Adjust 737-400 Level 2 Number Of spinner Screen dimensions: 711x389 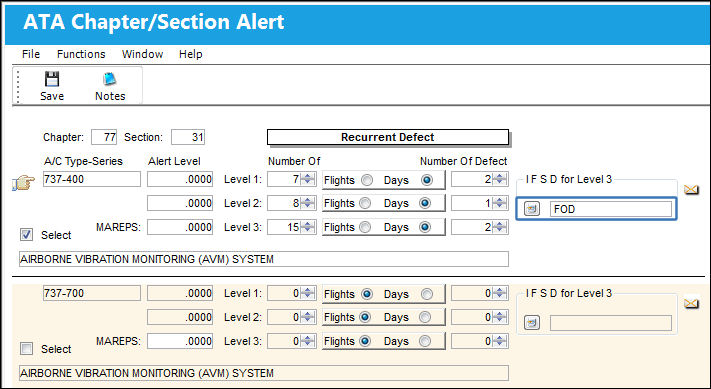(308, 203)
